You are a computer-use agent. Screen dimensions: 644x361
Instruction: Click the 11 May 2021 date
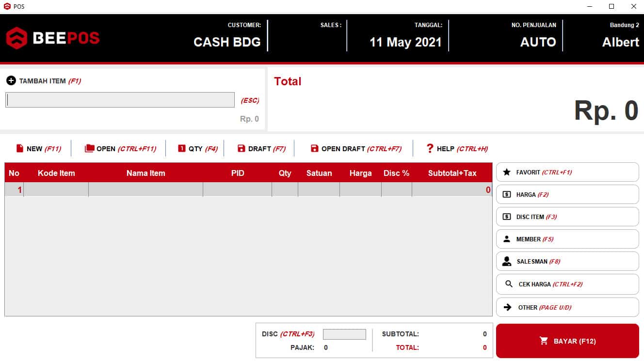tap(405, 42)
